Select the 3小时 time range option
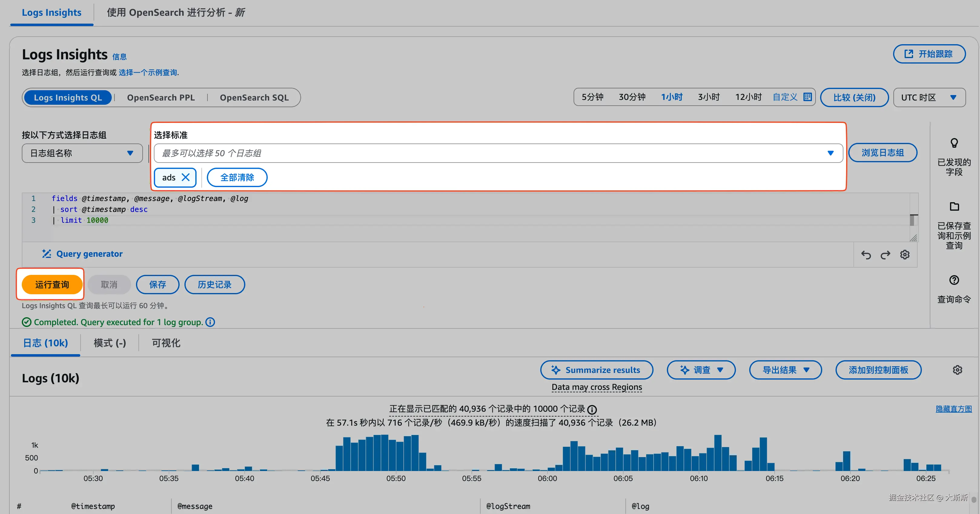This screenshot has width=980, height=514. pyautogui.click(x=708, y=97)
